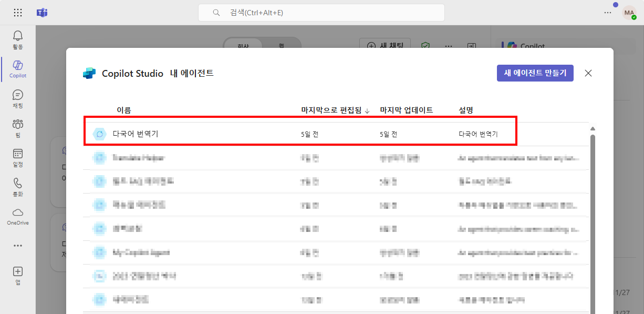The height and width of the screenshot is (314, 644).
Task: Open the Activity bell in sidebar
Action: coord(18,39)
